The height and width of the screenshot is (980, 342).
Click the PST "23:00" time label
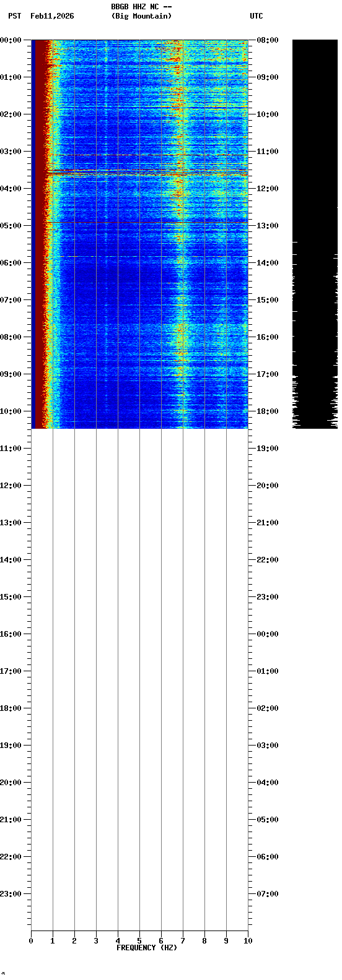pyautogui.click(x=11, y=894)
